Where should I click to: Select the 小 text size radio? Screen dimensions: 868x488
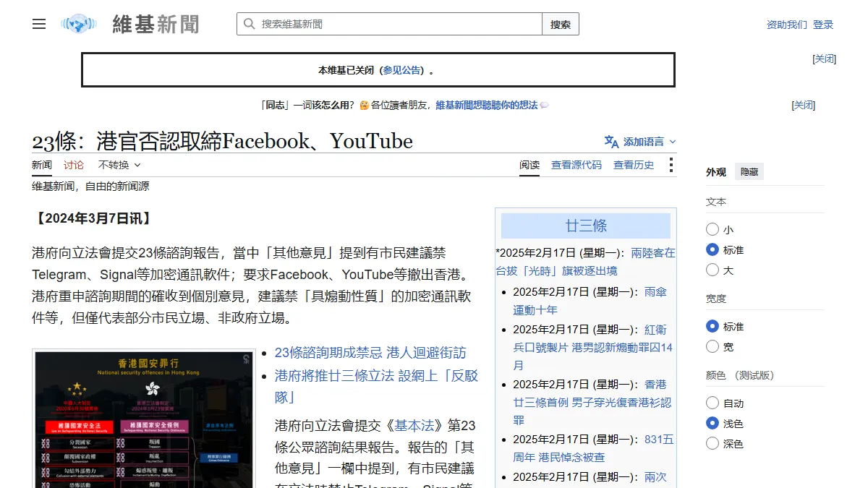tap(712, 229)
